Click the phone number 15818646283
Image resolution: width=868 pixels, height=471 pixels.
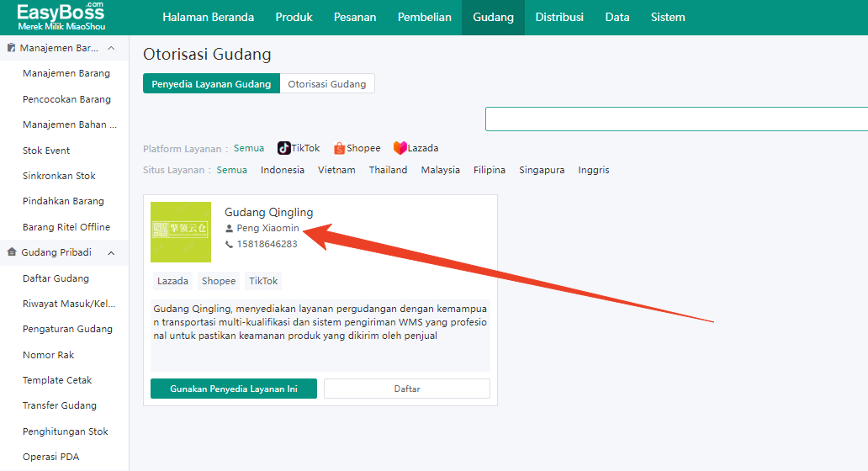(x=267, y=244)
